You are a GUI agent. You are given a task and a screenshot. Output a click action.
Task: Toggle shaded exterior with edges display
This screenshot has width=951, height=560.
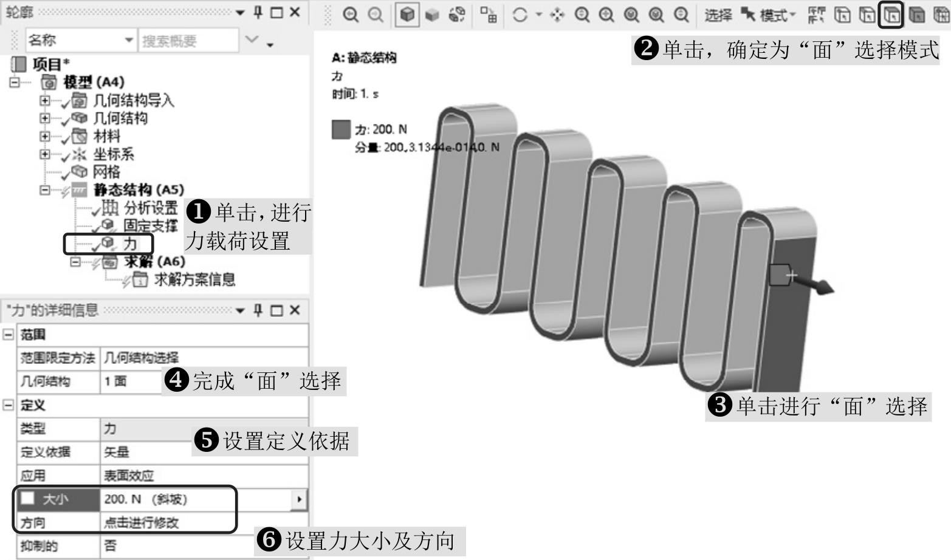pos(407,15)
